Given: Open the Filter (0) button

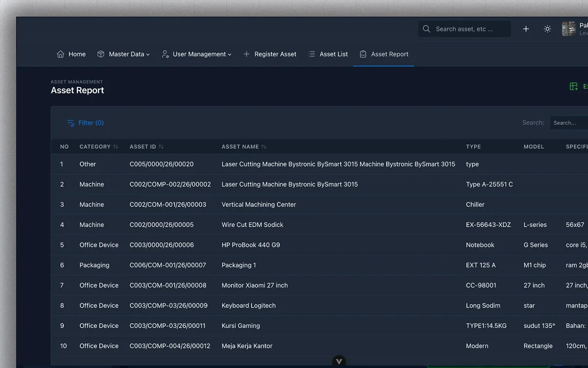Looking at the screenshot, I should coord(85,123).
